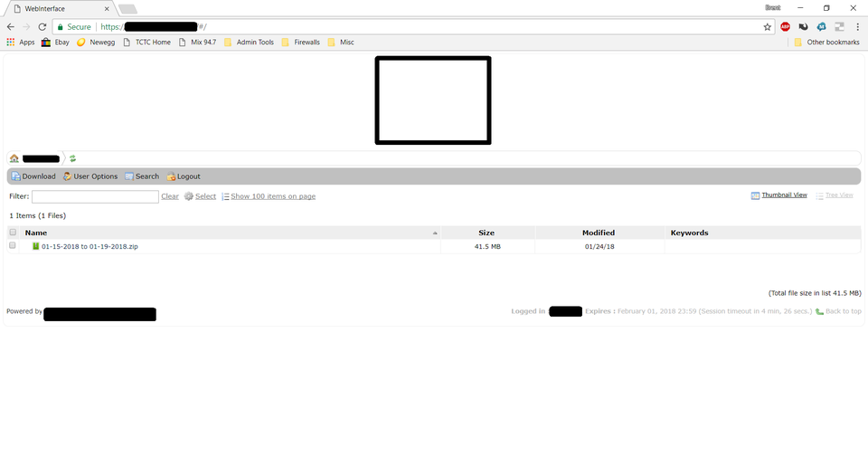This screenshot has height=466, width=868.
Task: Click the blue extension icon in the toolbar
Action: coord(822,26)
